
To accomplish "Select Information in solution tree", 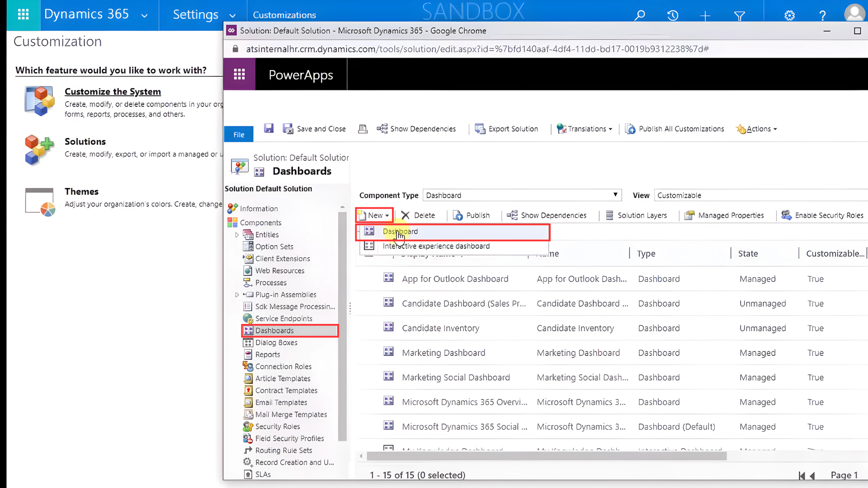I will 253,208.
